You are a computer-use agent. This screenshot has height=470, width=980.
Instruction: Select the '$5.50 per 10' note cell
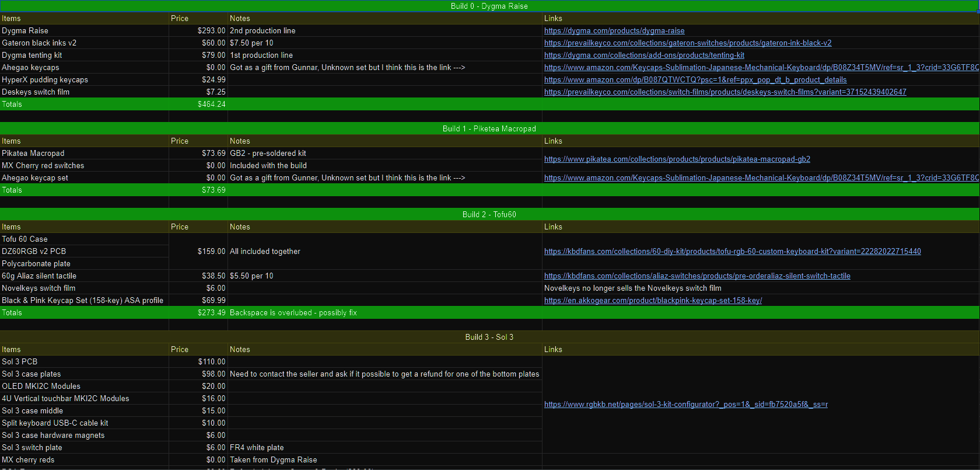(385, 276)
